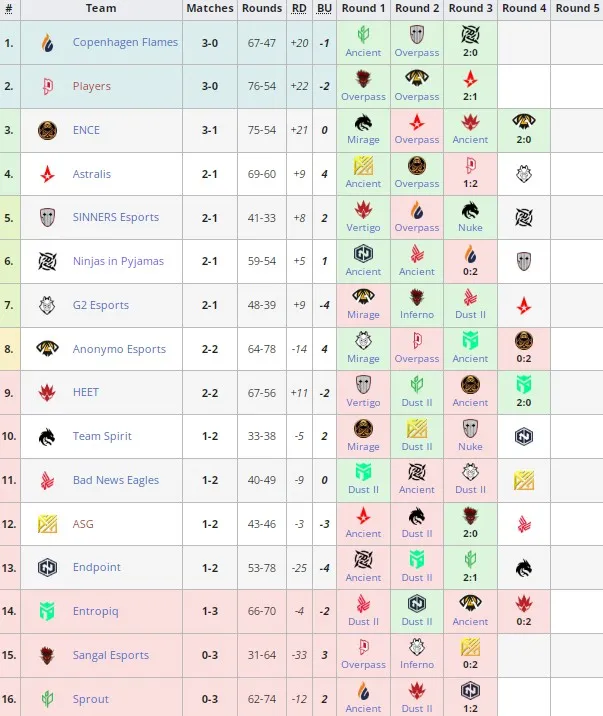Click the 76-54 rounds value for Players

262,86
